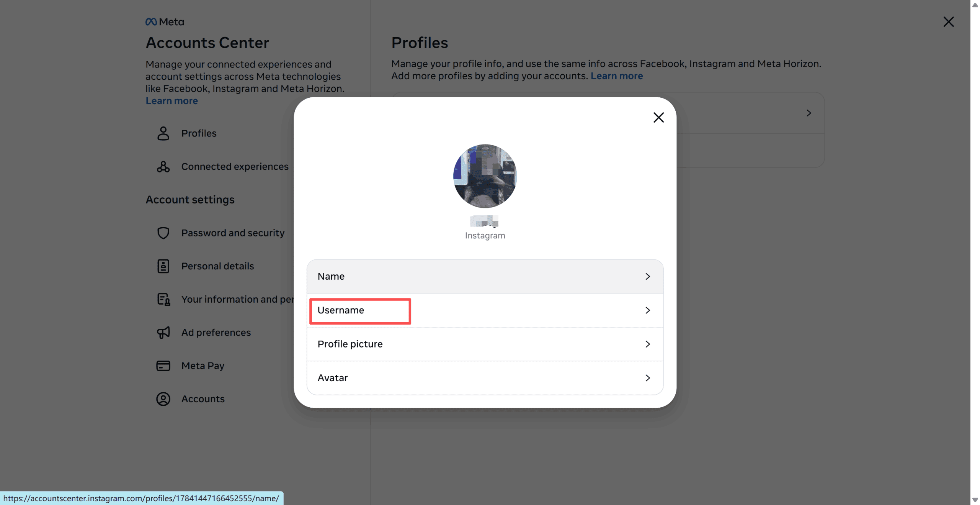Click the Password and security shield icon

coord(163,233)
